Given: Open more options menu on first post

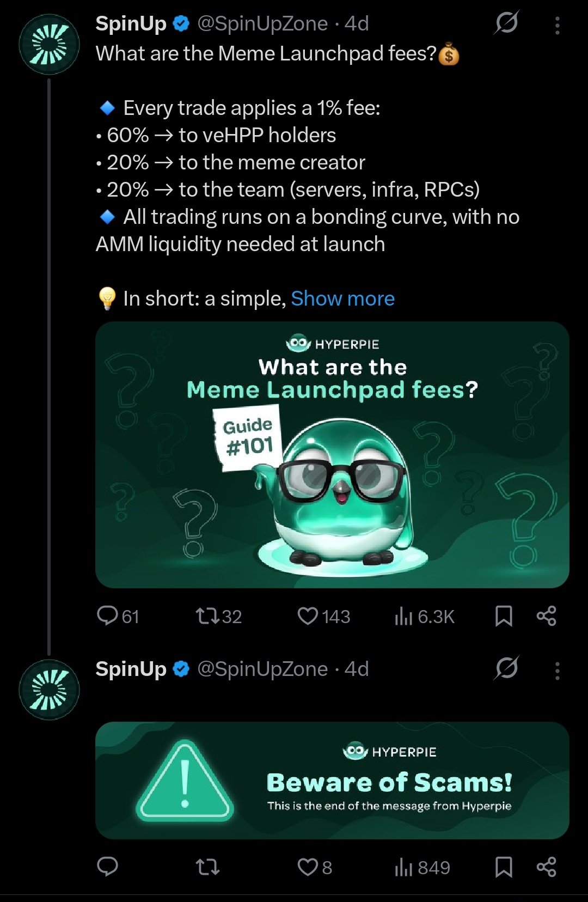Looking at the screenshot, I should click(x=557, y=25).
